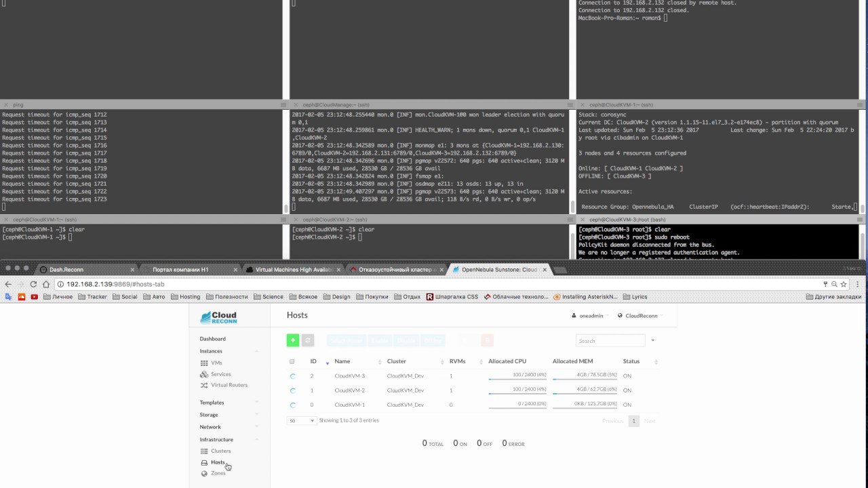
Task: Click the Offline host button
Action: pos(433,340)
